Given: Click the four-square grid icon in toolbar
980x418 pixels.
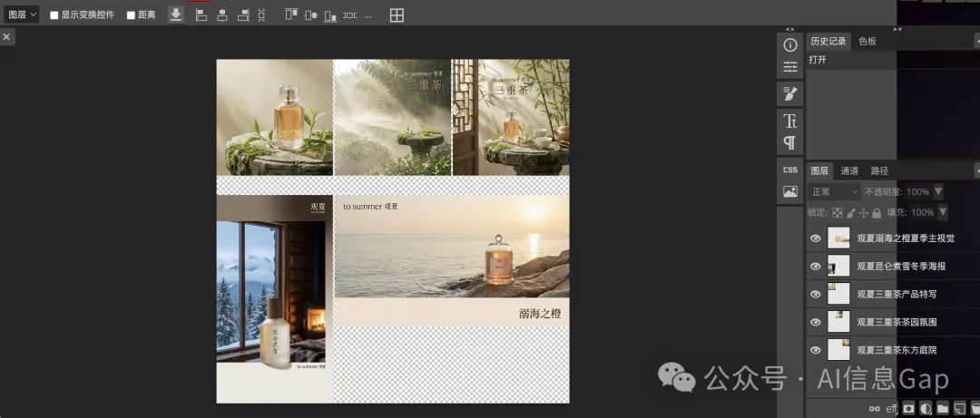Looking at the screenshot, I should pyautogui.click(x=397, y=15).
